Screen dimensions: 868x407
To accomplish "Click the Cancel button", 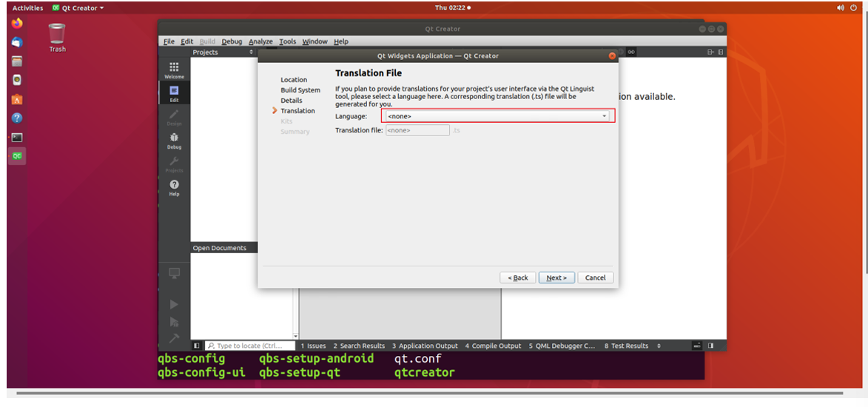I will pyautogui.click(x=596, y=278).
